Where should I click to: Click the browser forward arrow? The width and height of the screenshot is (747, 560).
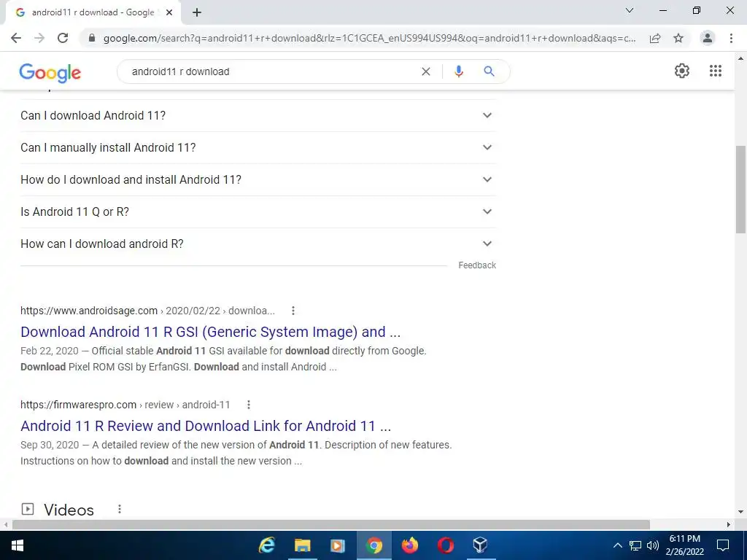pyautogui.click(x=39, y=38)
